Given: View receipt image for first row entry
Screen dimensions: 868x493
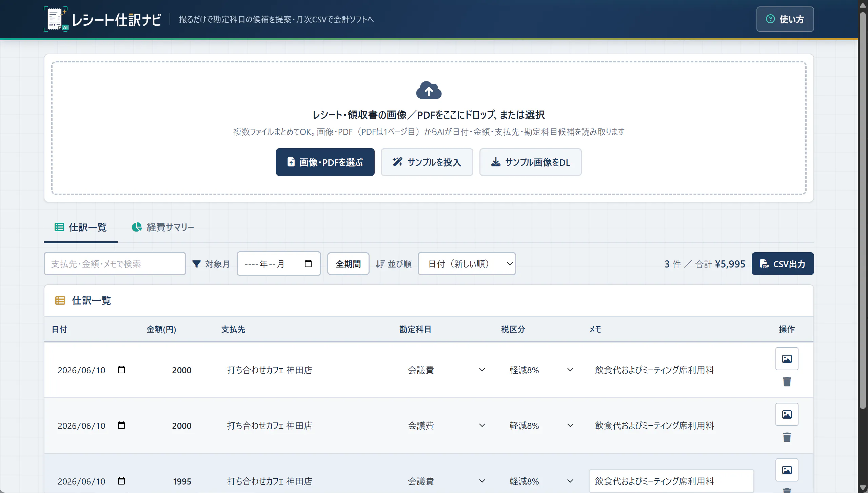Looking at the screenshot, I should click(x=787, y=359).
